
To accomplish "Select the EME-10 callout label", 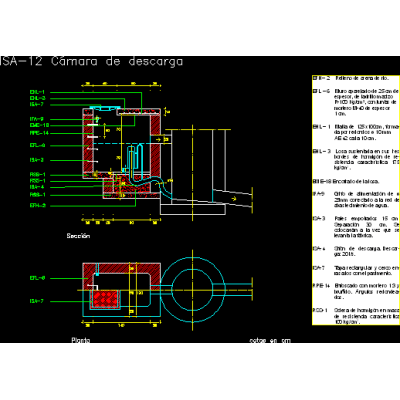I will (39, 125).
